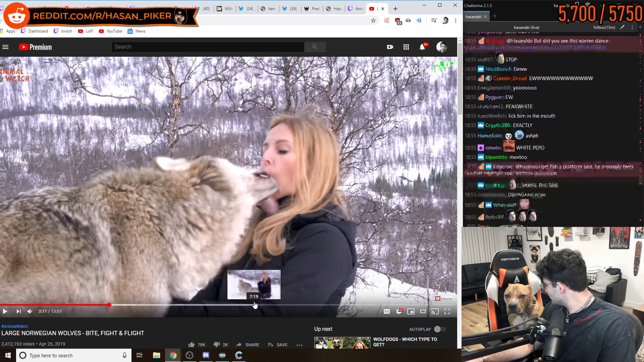Screen dimensions: 644x362
Task: Open Chatterino from the taskbar
Action: click(239, 356)
